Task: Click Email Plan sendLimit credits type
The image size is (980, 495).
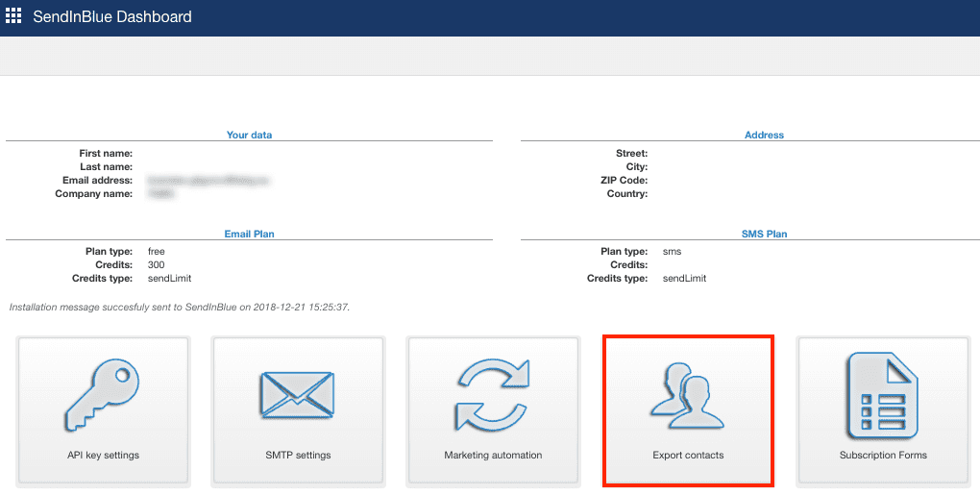Action: [169, 279]
